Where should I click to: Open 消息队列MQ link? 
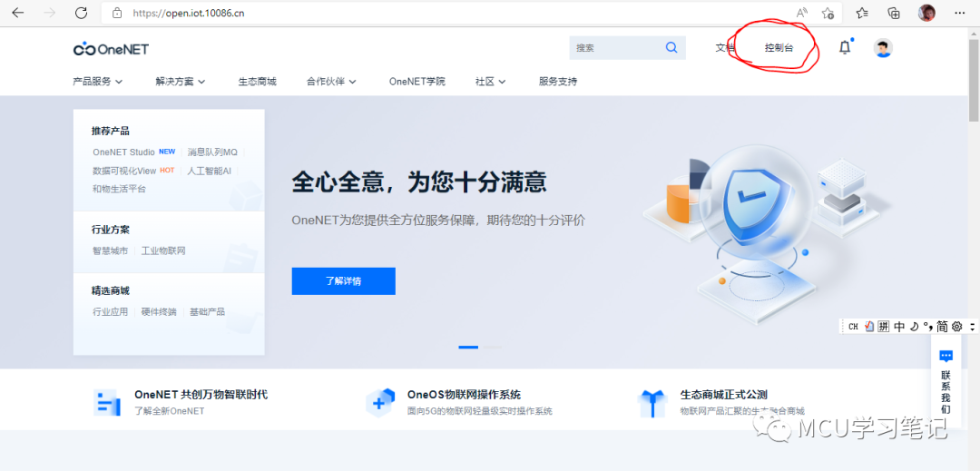click(x=212, y=152)
